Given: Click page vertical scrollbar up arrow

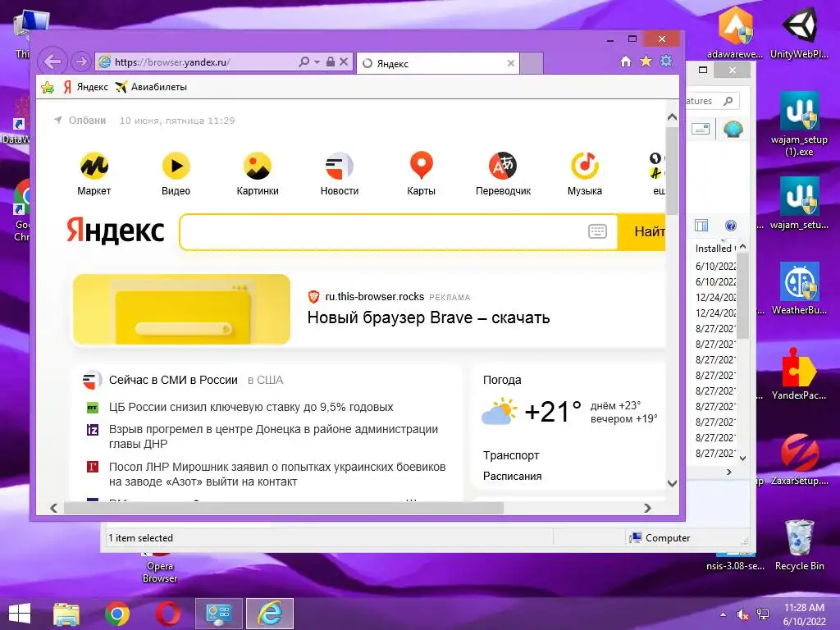Looking at the screenshot, I should coord(673,116).
